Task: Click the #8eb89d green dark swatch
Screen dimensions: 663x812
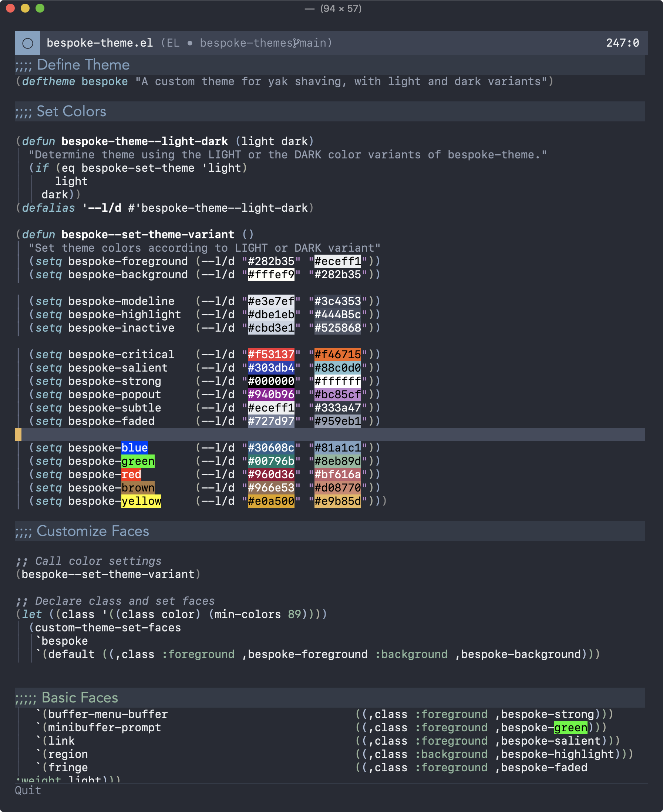Action: (338, 461)
